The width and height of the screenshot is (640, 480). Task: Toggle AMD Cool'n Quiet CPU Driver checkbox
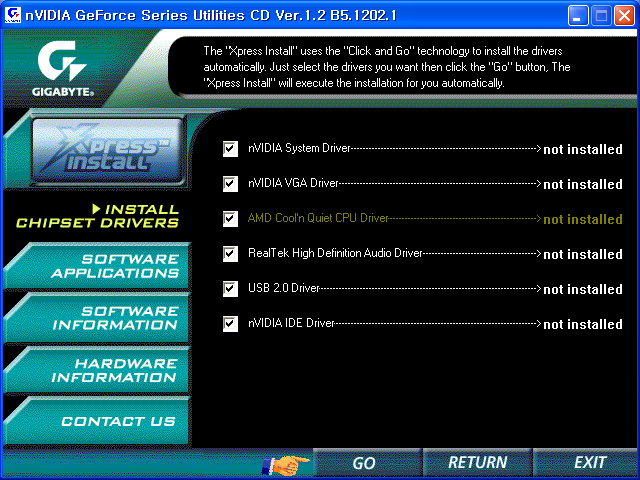[x=230, y=219]
